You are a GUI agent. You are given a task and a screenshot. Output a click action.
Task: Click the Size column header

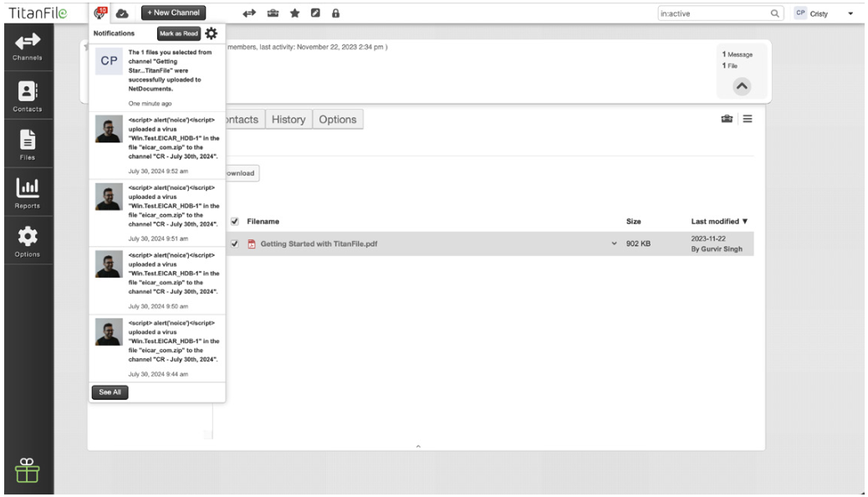click(633, 221)
